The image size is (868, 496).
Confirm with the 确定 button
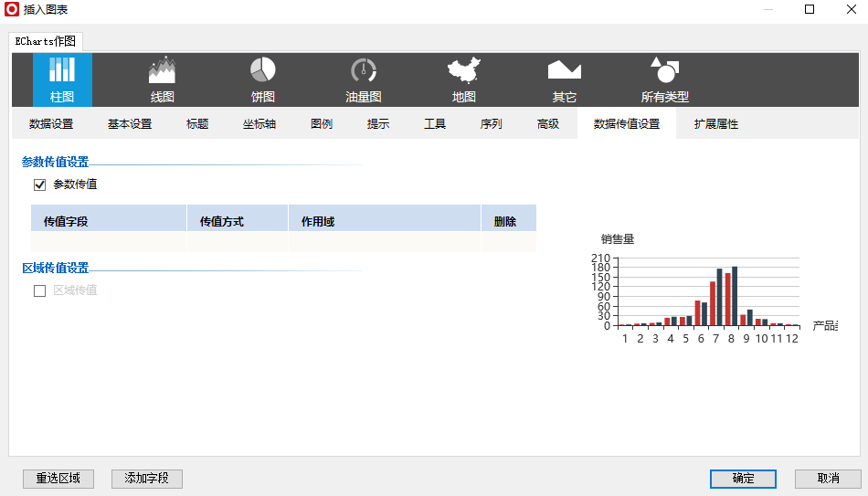click(743, 479)
